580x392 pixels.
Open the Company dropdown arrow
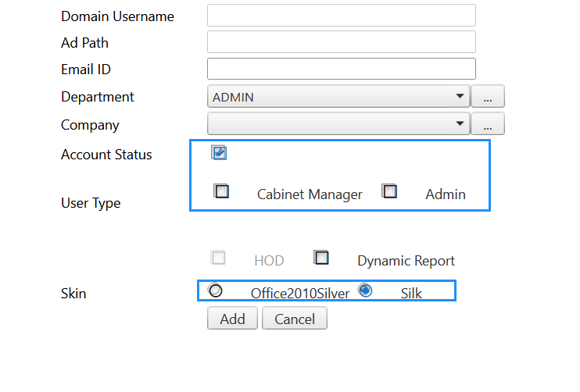click(x=459, y=124)
